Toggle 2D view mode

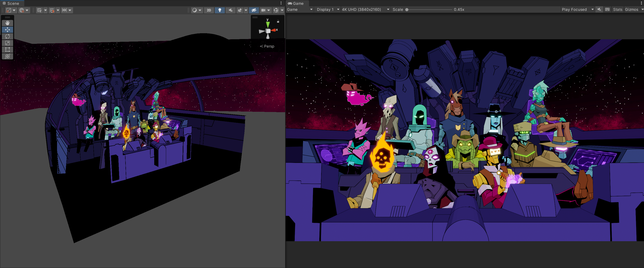209,10
